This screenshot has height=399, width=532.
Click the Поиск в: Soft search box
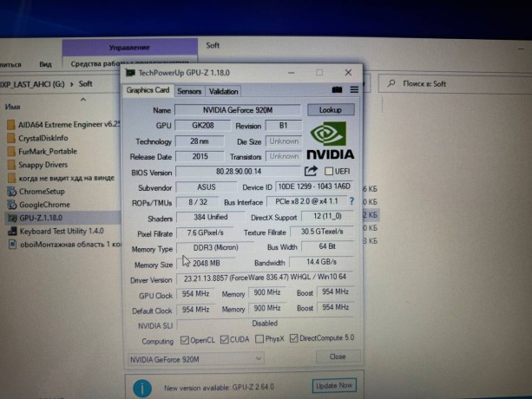455,84
